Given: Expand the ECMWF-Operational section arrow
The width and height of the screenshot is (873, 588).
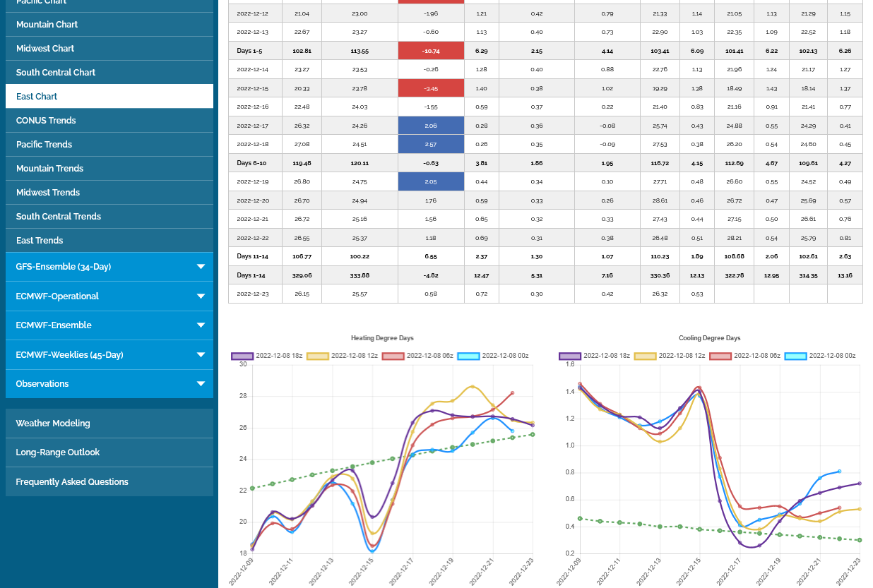Looking at the screenshot, I should 201,296.
